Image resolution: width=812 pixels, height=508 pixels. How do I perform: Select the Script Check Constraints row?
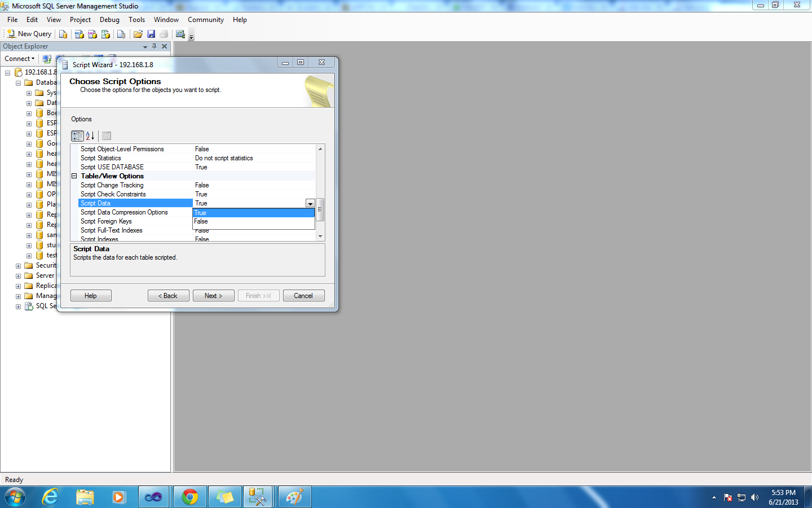click(197, 194)
